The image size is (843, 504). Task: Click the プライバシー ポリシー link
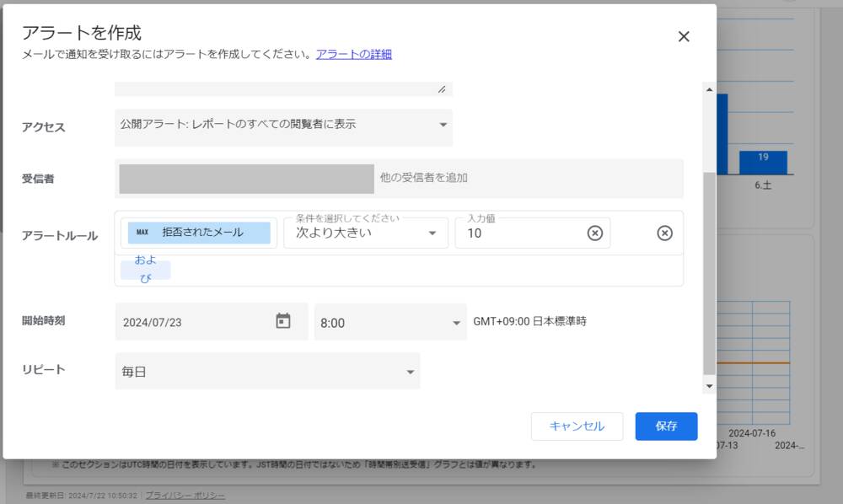[185, 496]
